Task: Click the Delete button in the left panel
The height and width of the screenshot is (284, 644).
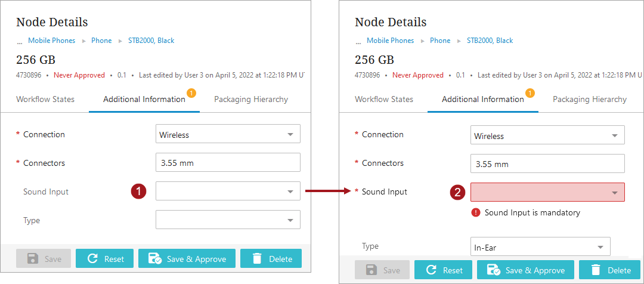Action: point(271,259)
